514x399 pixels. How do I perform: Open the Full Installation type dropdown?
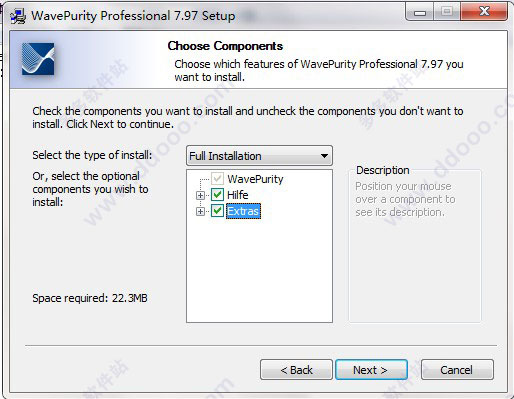[259, 156]
